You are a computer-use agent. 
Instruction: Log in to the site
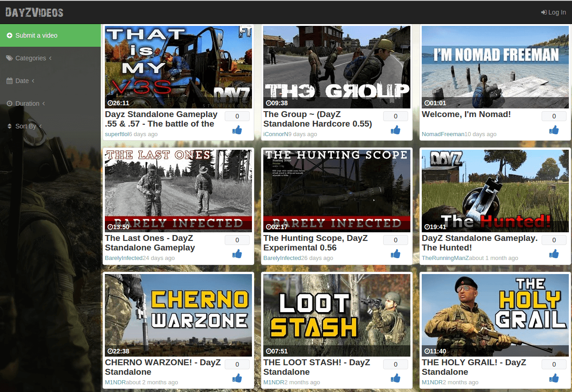(553, 12)
